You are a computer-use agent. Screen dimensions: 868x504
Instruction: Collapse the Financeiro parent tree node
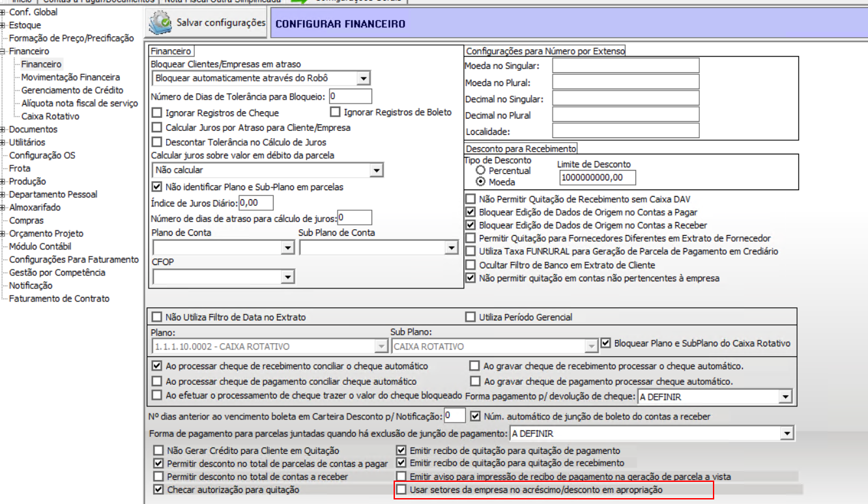click(x=3, y=51)
